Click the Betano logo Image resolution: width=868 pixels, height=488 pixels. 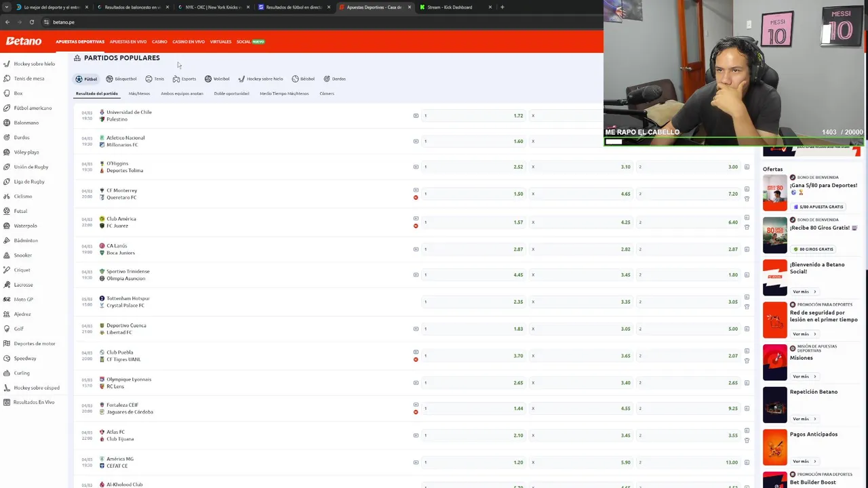pos(24,41)
